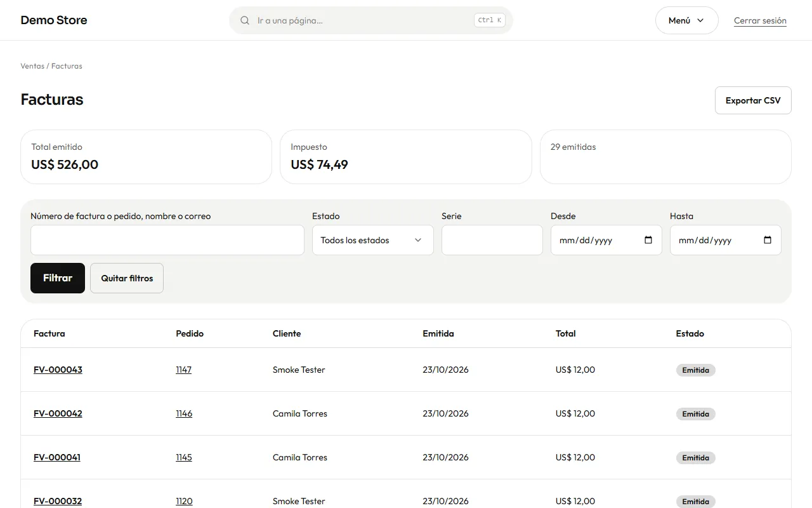Apply filters with the Filtrar button
812x508 pixels.
pyautogui.click(x=58, y=278)
